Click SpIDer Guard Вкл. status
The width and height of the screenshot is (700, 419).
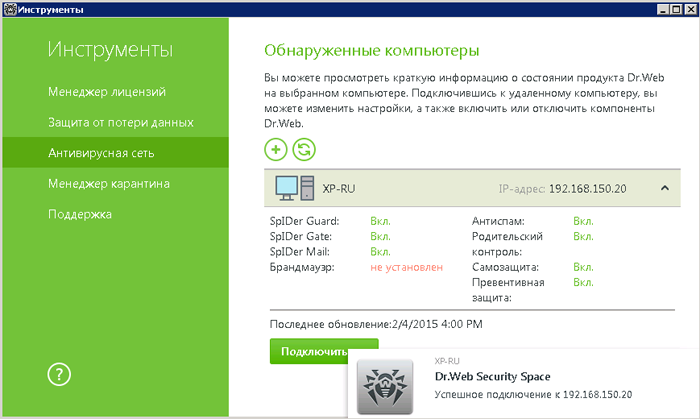click(380, 221)
